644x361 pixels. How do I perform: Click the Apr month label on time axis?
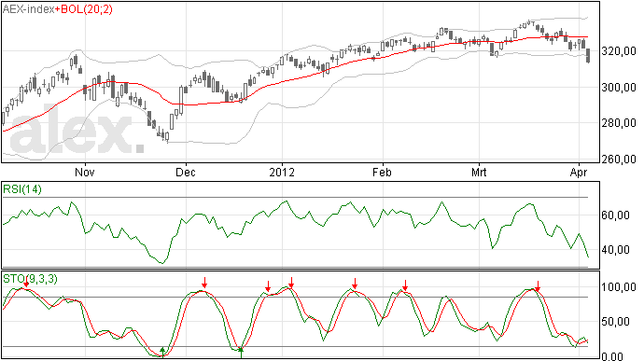(579, 173)
